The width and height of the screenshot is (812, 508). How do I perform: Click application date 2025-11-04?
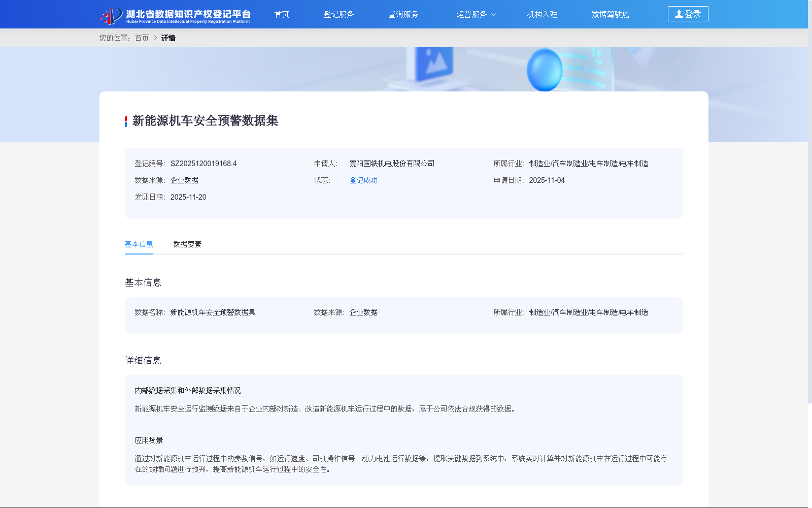click(547, 180)
